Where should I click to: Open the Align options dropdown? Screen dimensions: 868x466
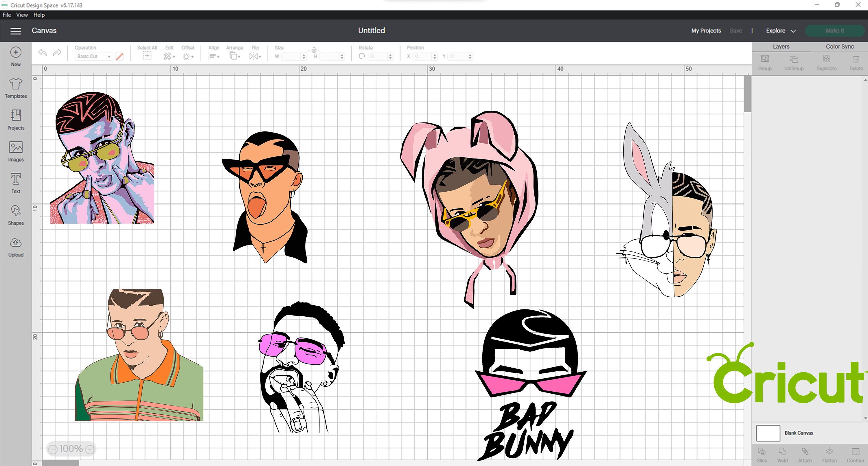[x=214, y=56]
